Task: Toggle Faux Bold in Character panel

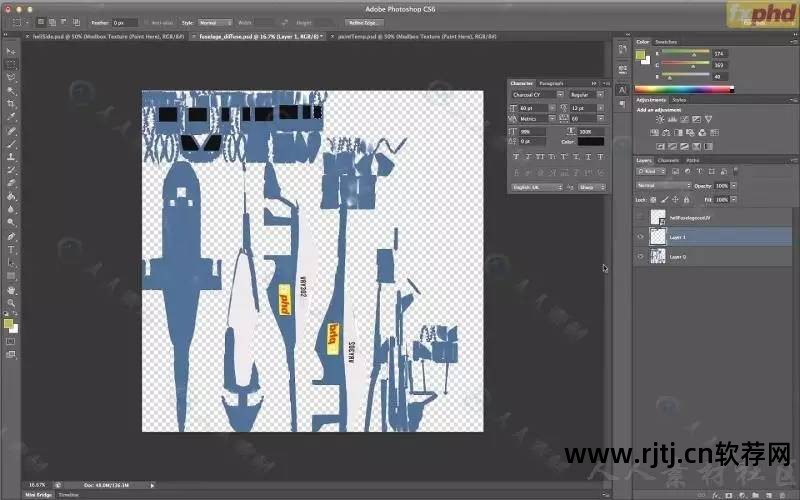Action: [516, 157]
